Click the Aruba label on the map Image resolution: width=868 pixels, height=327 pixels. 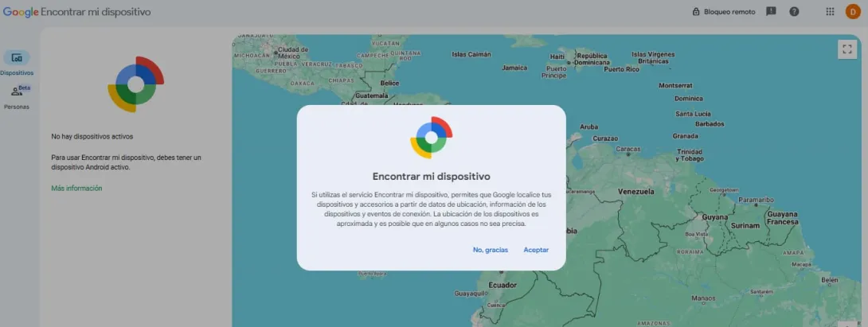[x=589, y=127]
